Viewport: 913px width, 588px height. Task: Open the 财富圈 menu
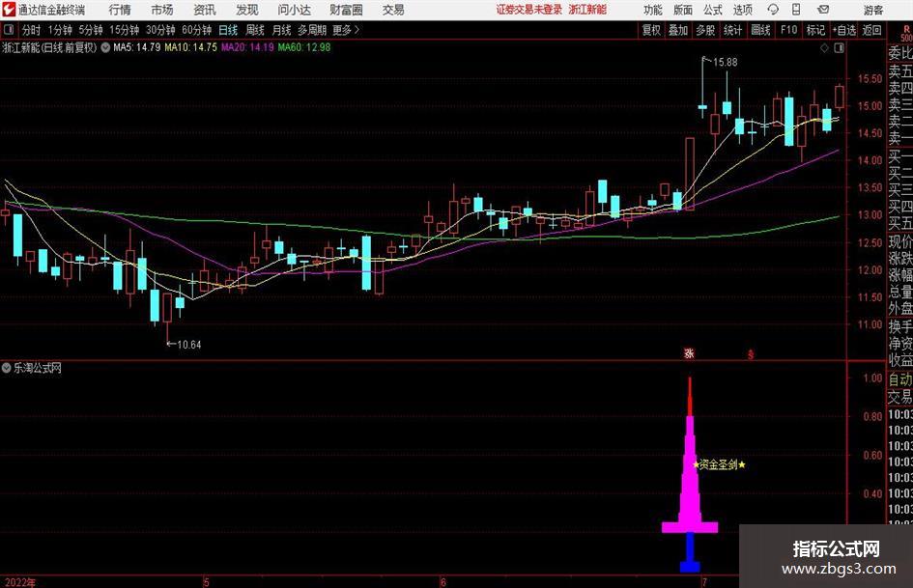(346, 10)
